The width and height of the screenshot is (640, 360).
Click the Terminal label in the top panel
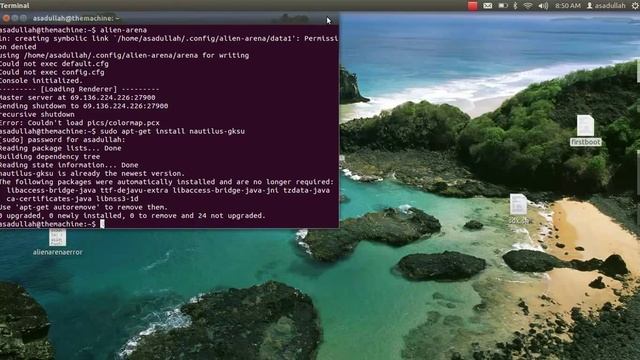(15, 6)
